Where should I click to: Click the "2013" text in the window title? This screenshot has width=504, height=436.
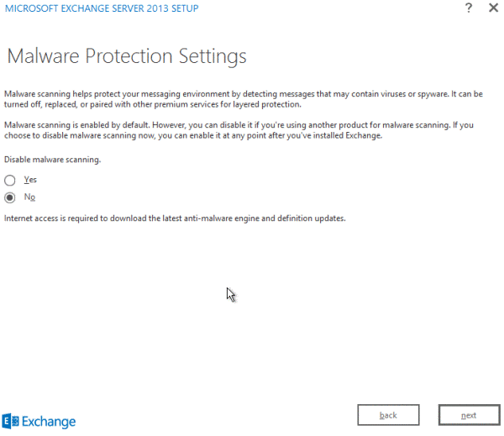[x=158, y=8]
